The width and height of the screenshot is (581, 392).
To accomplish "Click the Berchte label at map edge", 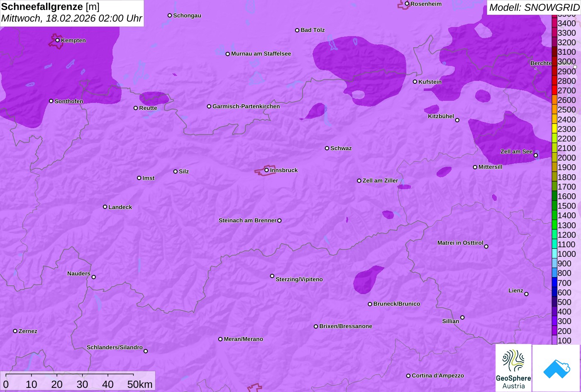I will click(x=541, y=63).
